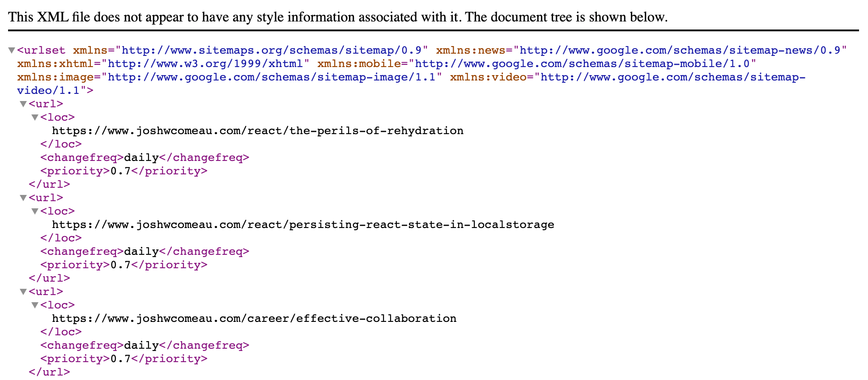Collapse the url node containing effective-collaboration
This screenshot has width=868, height=380.
click(x=23, y=292)
